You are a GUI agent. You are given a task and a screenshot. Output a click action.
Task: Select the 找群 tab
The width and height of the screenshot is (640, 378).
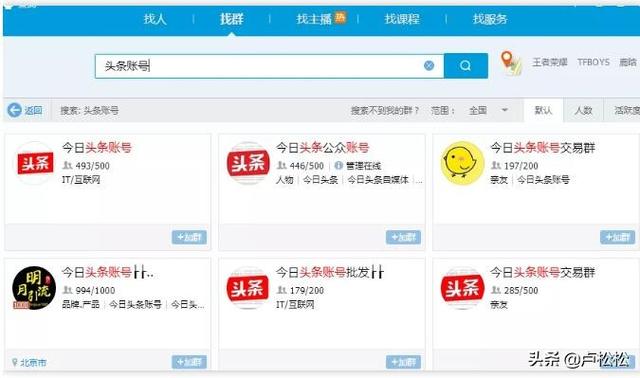[231, 19]
